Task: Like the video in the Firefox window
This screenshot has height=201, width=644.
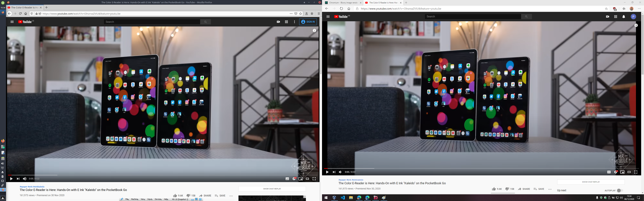Action: 175,196
